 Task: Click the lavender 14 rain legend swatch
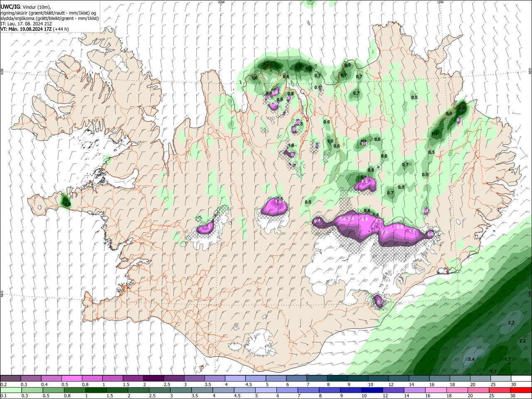pos(415,390)
